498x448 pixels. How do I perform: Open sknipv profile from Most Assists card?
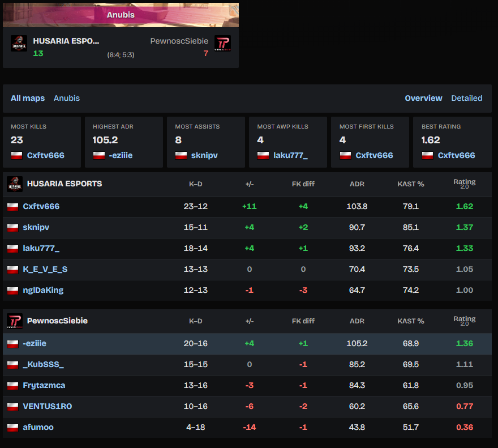204,156
